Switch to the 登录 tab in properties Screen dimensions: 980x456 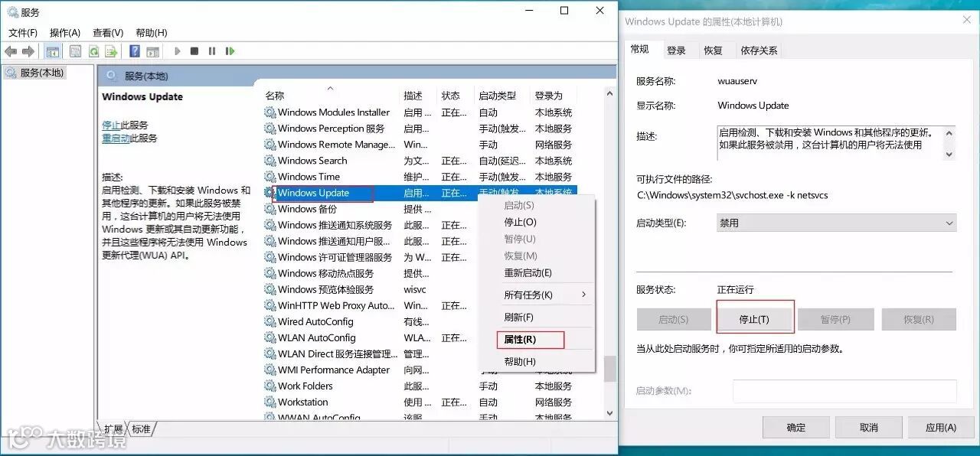tap(676, 50)
